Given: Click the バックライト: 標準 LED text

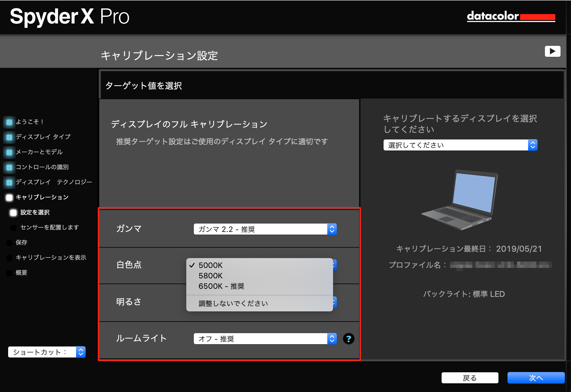Looking at the screenshot, I should 464,294.
